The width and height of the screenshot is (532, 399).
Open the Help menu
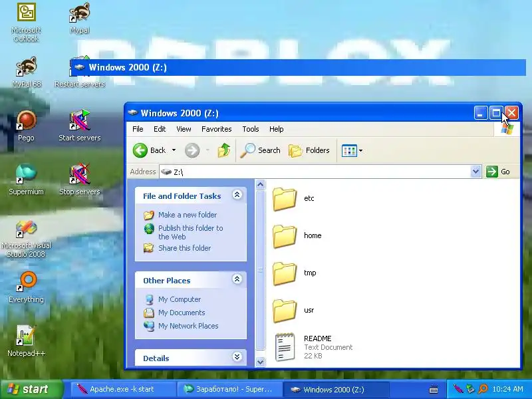pos(276,129)
